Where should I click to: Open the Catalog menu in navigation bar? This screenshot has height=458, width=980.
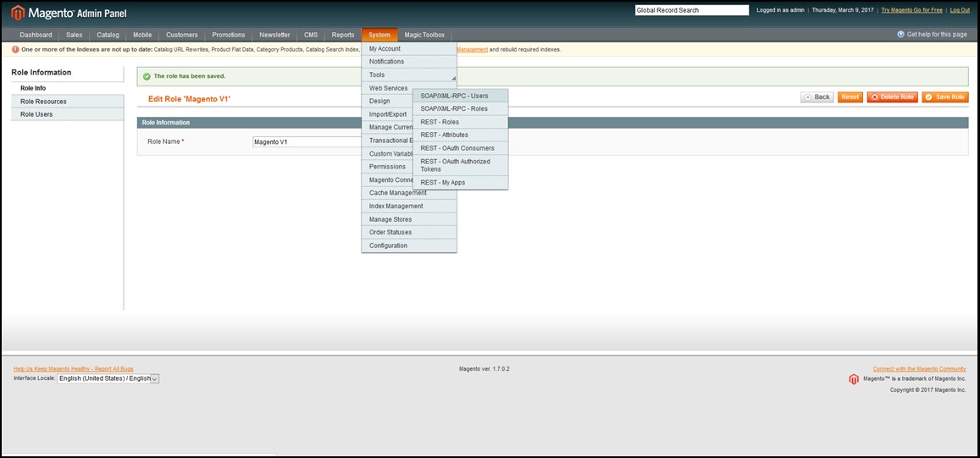click(108, 35)
